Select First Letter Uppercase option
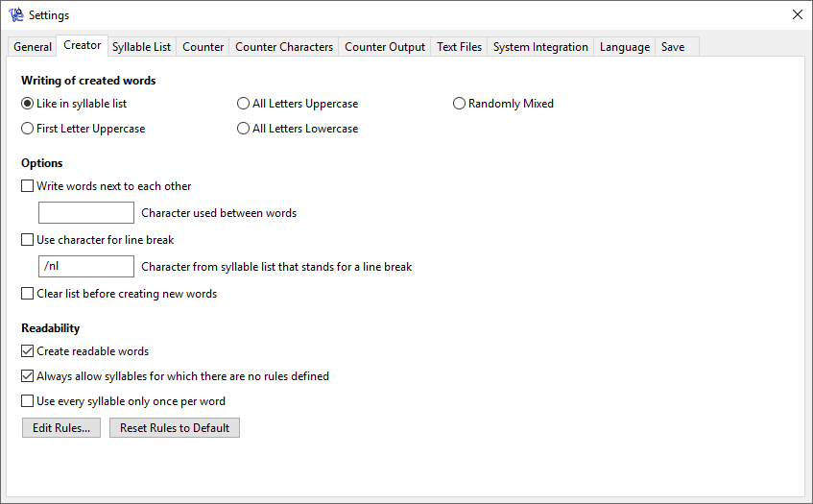The height and width of the screenshot is (504, 813). 28,129
